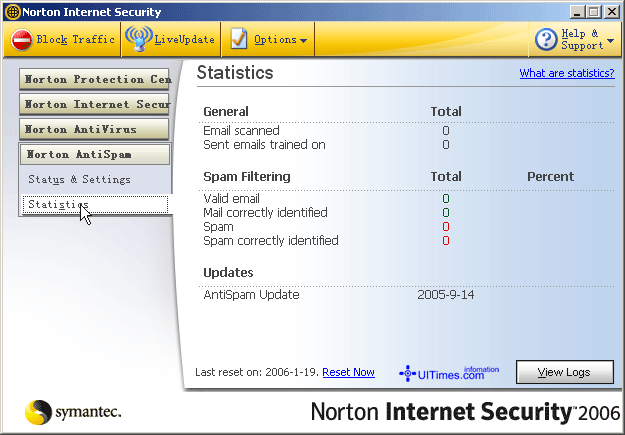Viewport: 625px width, 435px height.
Task: Open the Norton Protection Center section
Action: tap(94, 79)
